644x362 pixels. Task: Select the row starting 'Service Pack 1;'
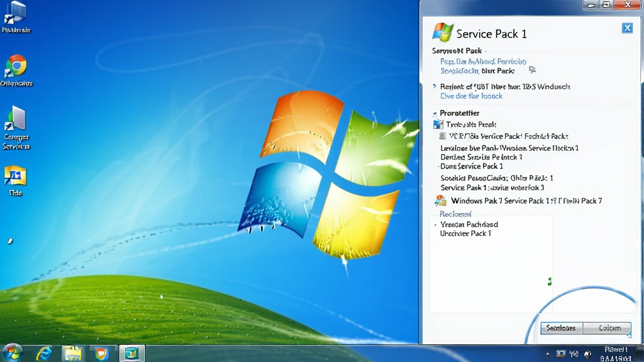click(x=492, y=187)
